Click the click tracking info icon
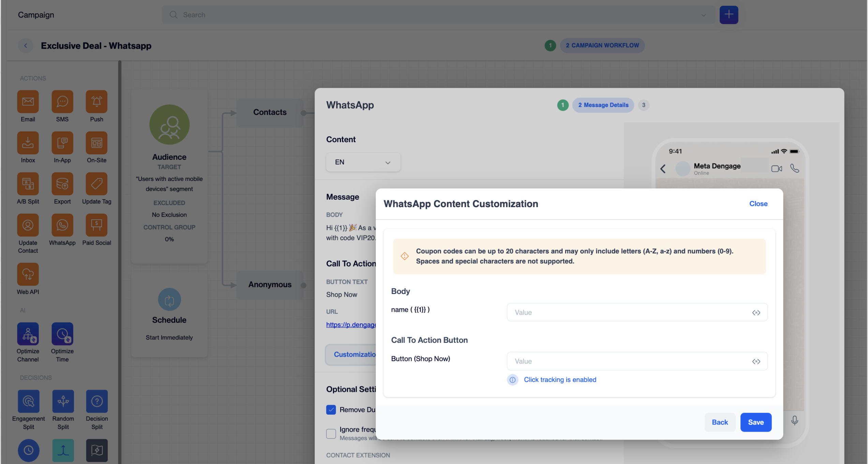The image size is (868, 464). [x=512, y=380]
